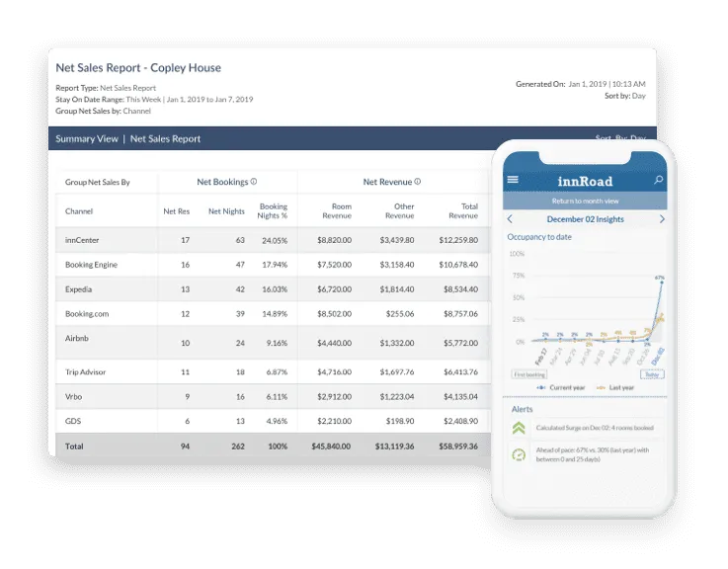Click innCenter total revenue $12,259.80
Screen dimensions: 728x569
pos(458,240)
